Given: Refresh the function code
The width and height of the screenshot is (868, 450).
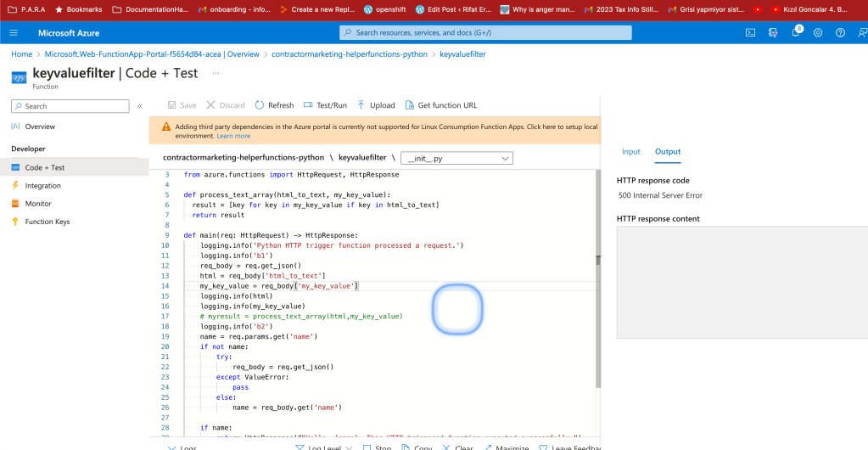Looking at the screenshot, I should [x=275, y=105].
